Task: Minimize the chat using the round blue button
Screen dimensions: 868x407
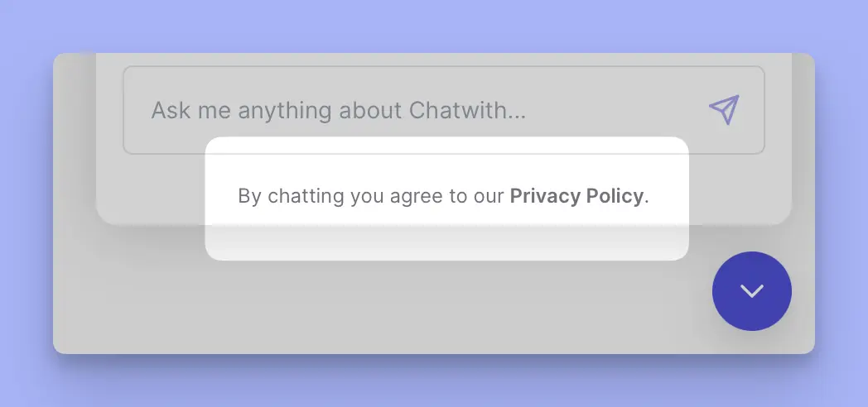Action: 751,291
